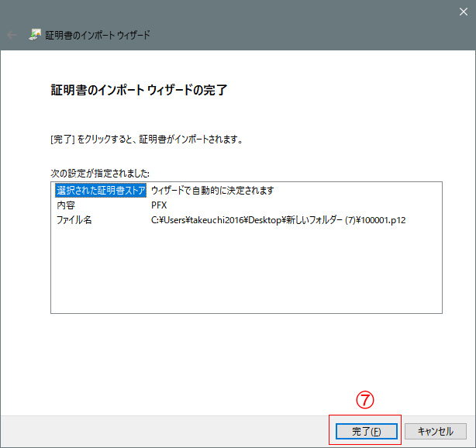The image size is (476, 448).
Task: Click the certificate wizard icon beside the title
Action: (x=36, y=35)
